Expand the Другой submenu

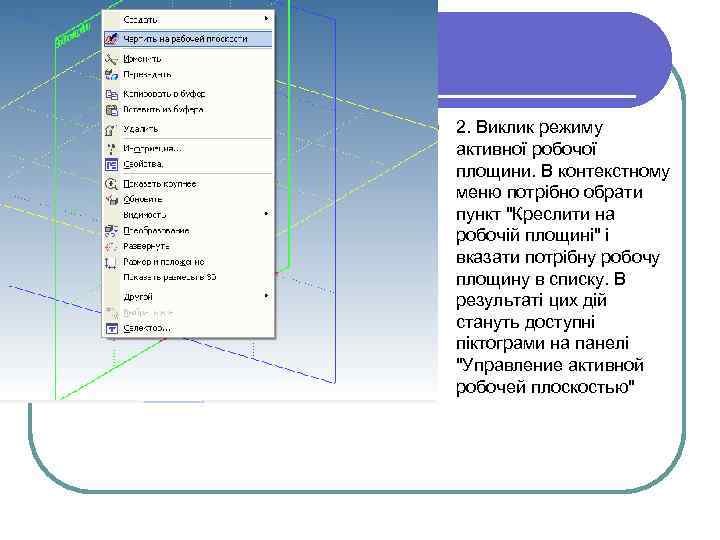tap(188, 297)
